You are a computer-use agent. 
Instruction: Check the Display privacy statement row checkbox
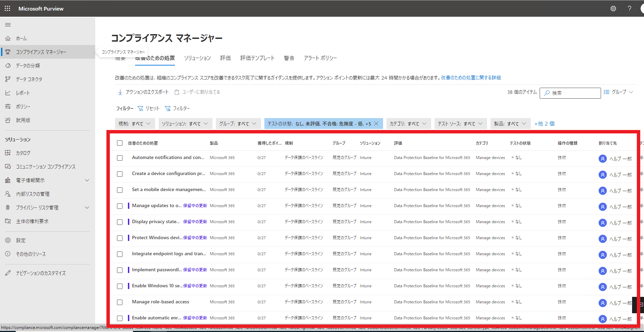click(x=120, y=222)
